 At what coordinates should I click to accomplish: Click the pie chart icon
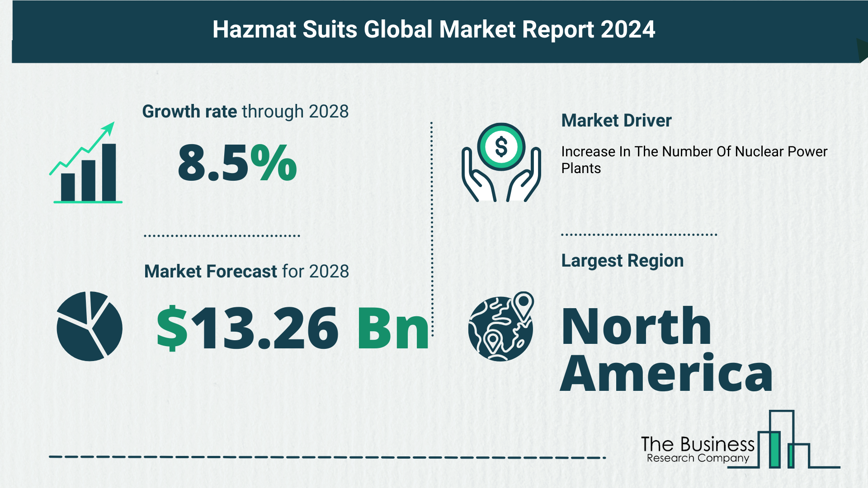tap(90, 326)
